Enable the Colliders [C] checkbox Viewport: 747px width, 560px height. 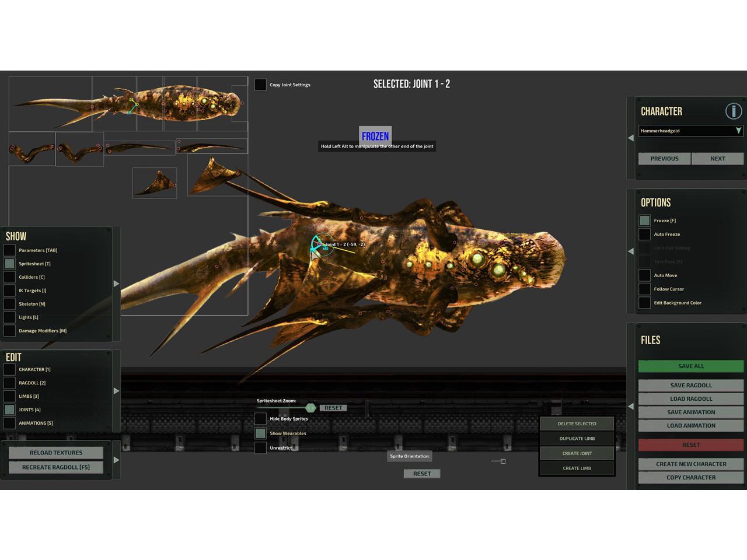point(9,277)
